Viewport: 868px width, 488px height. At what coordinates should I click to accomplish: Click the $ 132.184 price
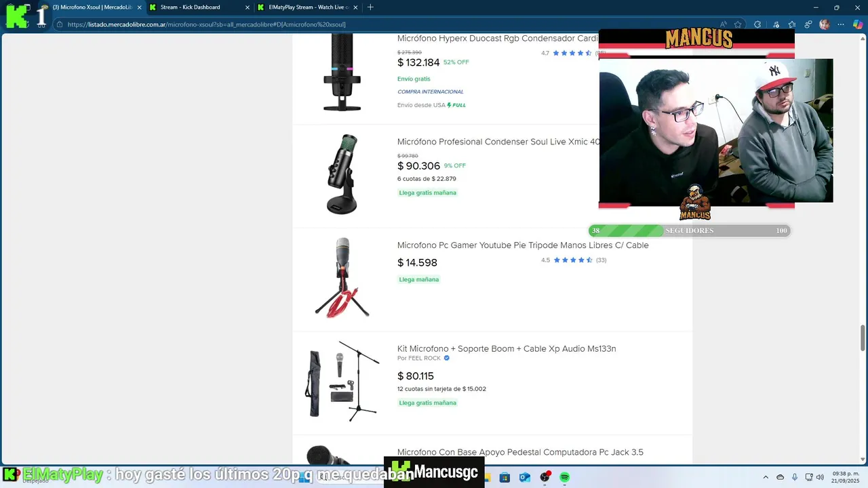(418, 62)
